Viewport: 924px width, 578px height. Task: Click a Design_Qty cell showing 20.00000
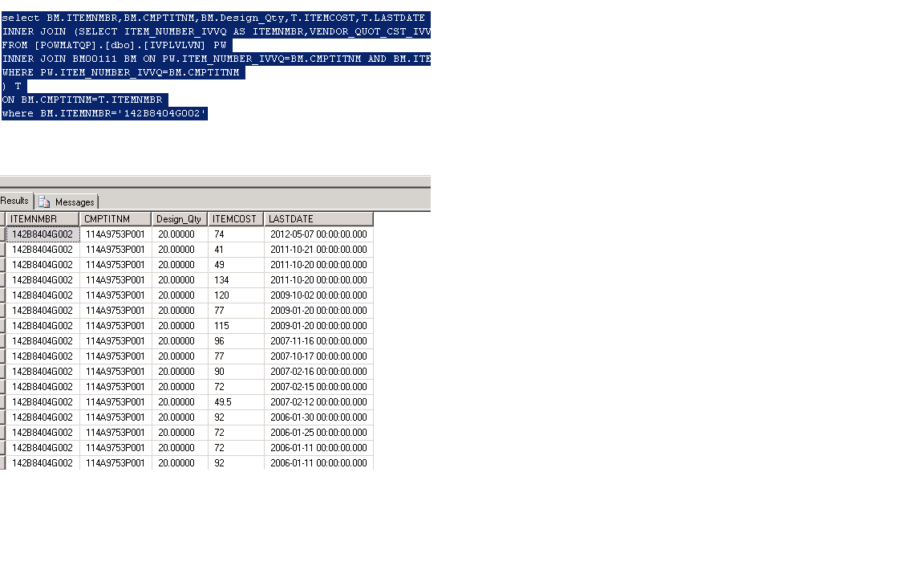(x=179, y=234)
